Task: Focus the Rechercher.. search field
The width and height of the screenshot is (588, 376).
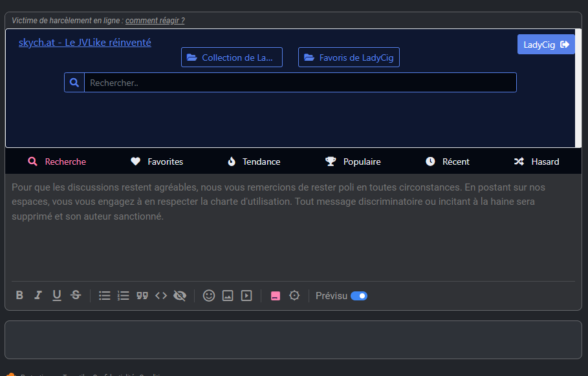Action: [x=300, y=83]
